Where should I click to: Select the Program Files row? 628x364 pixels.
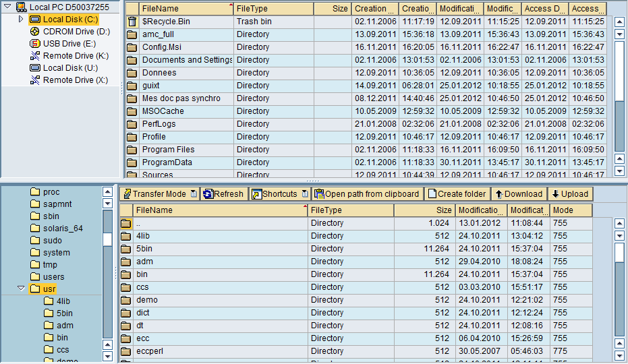[x=366, y=150]
